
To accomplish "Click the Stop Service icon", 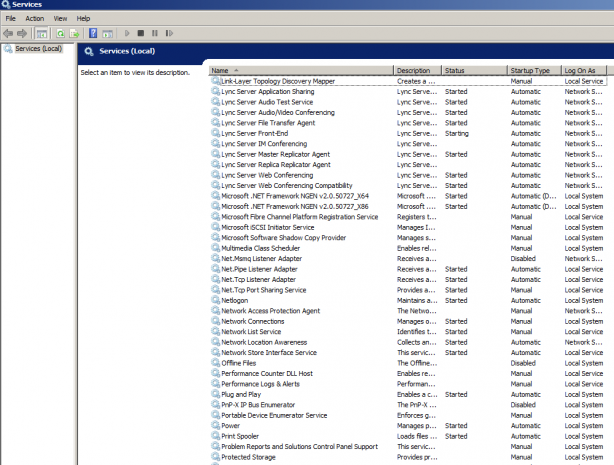I will point(141,33).
